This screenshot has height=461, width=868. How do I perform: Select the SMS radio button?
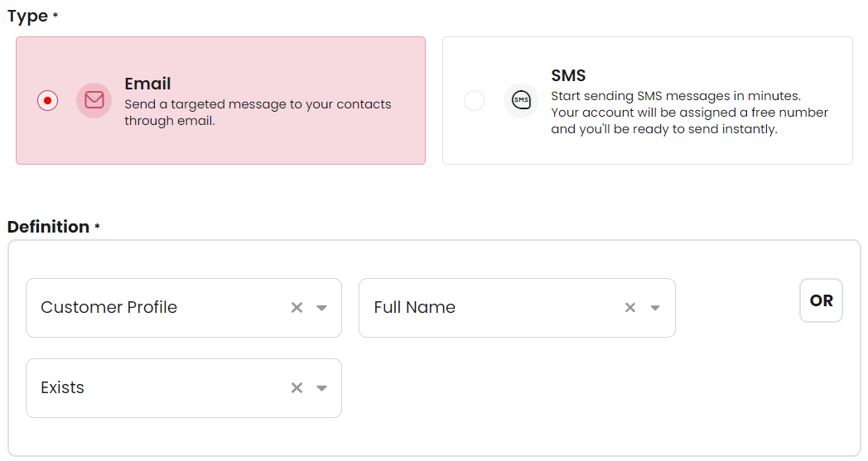tap(474, 101)
